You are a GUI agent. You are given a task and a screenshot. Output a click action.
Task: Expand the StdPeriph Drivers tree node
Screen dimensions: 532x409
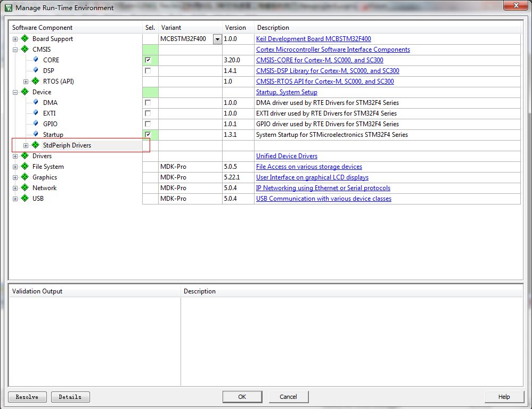click(26, 145)
